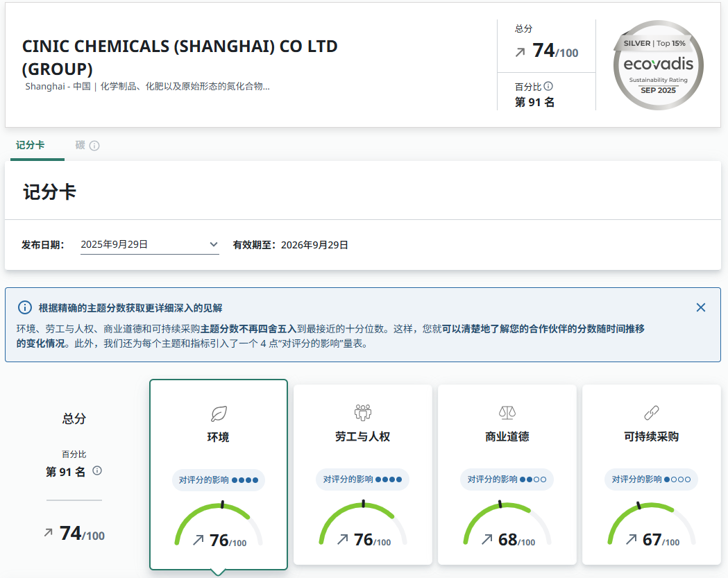Switch to the 碳 tab

[x=81, y=145]
